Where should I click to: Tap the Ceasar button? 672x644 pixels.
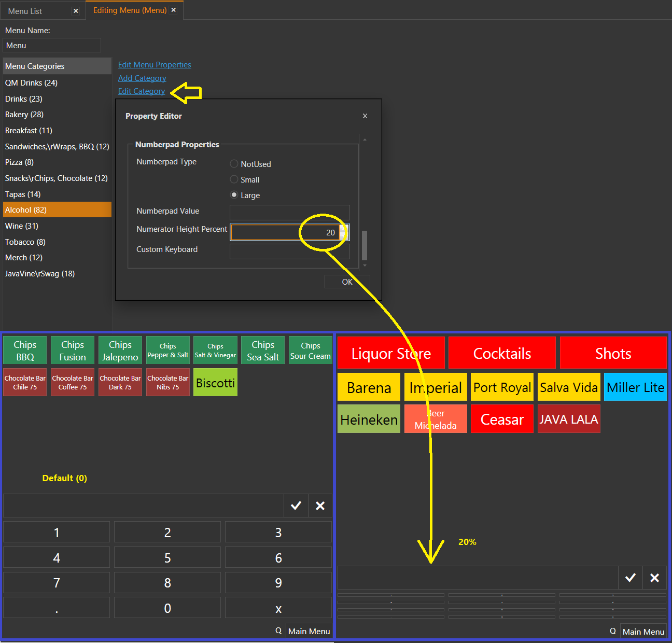pos(502,419)
